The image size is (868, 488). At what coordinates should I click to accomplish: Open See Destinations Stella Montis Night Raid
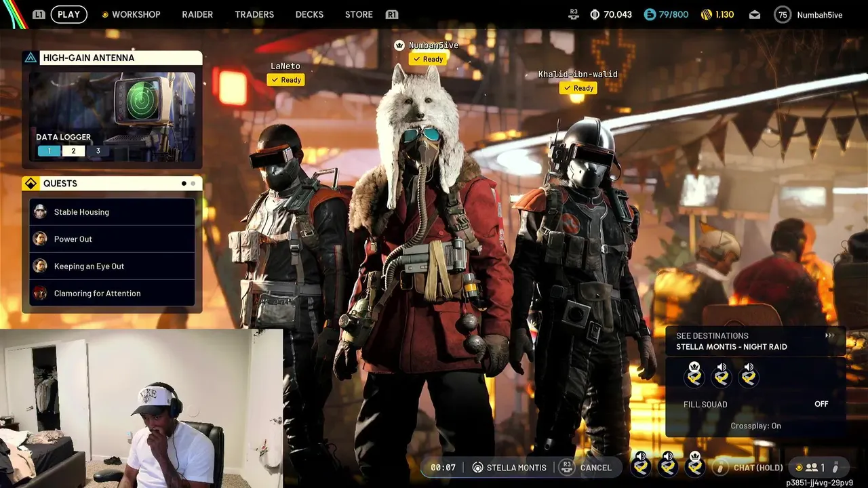(755, 341)
